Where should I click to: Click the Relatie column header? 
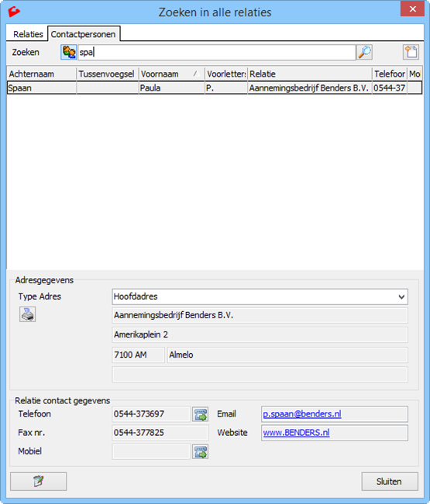pos(309,74)
